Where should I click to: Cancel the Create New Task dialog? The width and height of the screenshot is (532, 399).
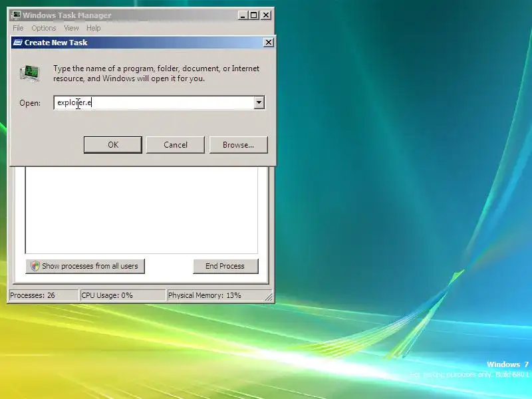click(176, 145)
